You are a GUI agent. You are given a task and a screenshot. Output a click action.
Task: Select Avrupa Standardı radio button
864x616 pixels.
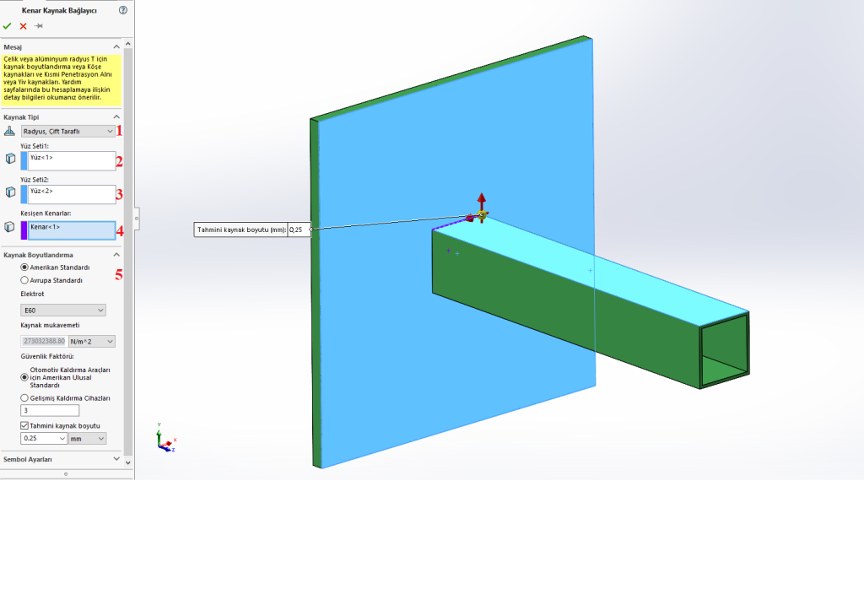coord(24,279)
